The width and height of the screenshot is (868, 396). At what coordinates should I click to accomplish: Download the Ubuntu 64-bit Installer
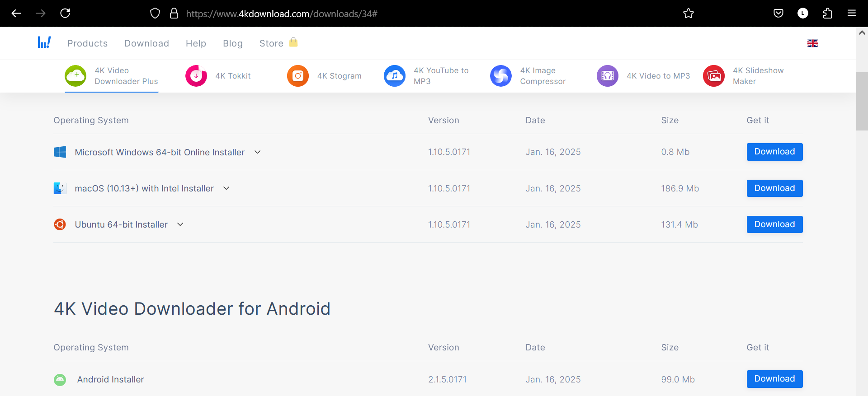[774, 224]
